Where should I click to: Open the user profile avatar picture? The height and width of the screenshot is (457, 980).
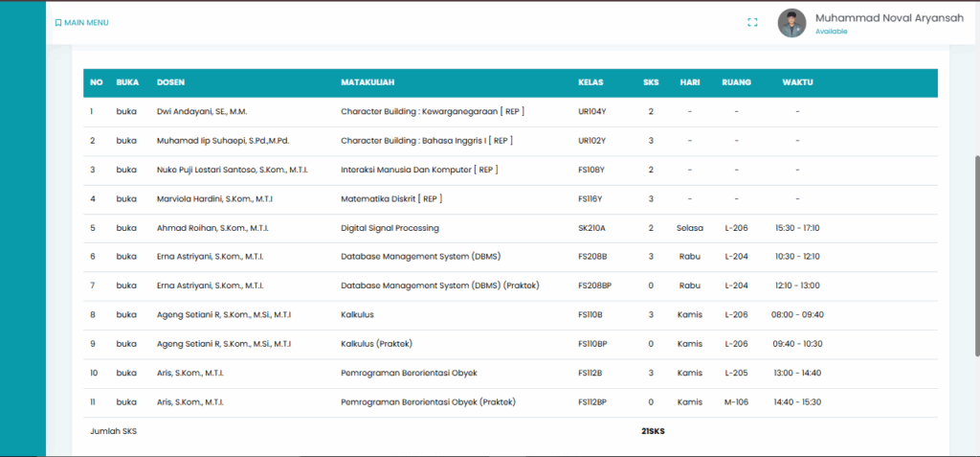tap(791, 23)
